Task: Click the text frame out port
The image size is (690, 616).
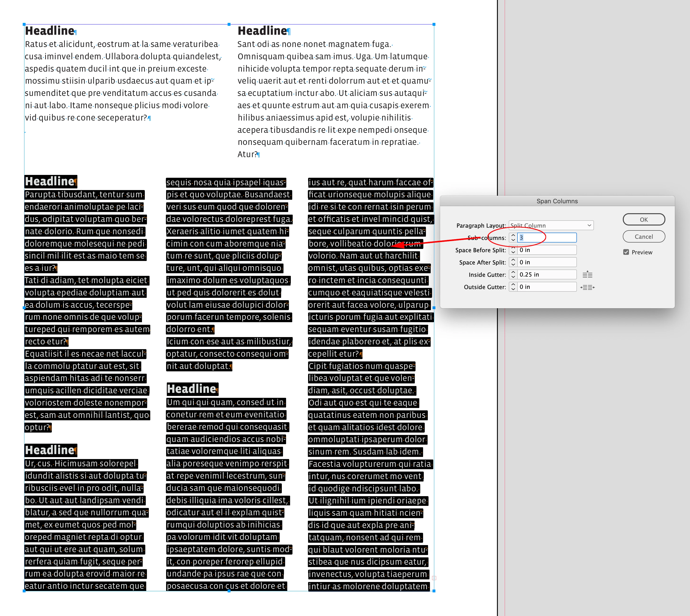Action: (434, 578)
